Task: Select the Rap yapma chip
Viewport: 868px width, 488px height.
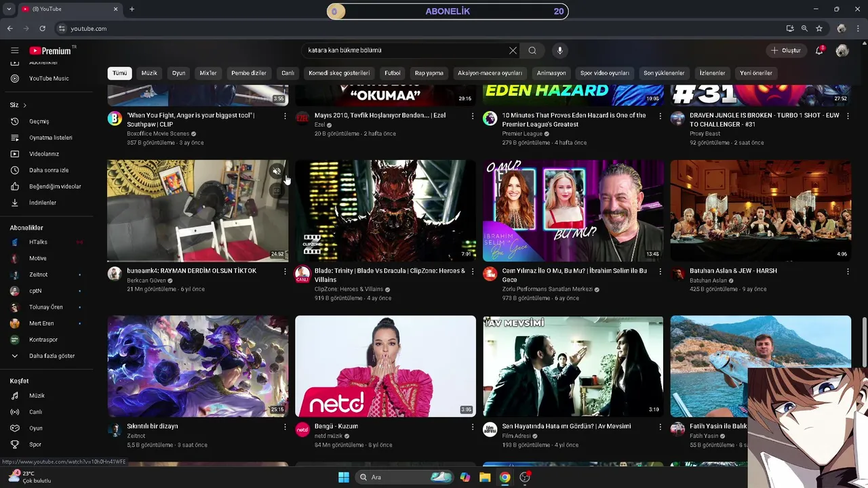Action: 429,73
